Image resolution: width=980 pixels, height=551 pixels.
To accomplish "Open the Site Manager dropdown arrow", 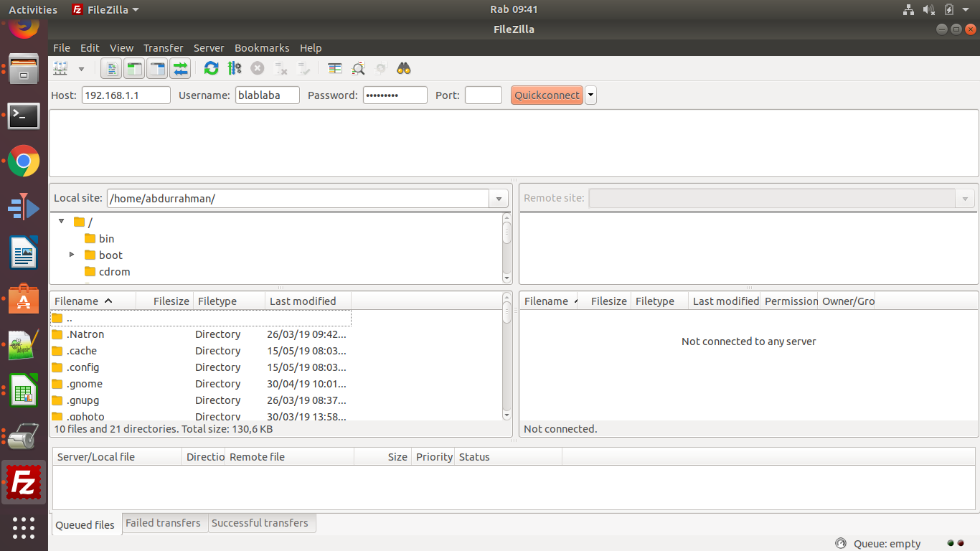I will (x=81, y=69).
